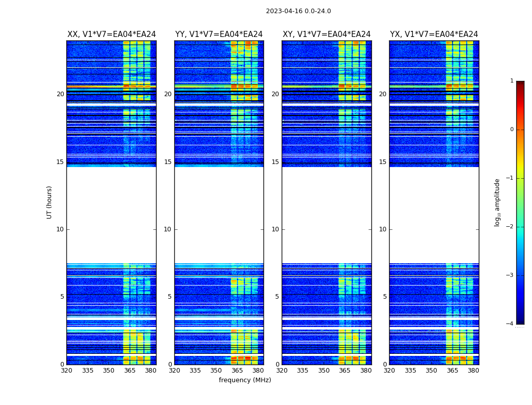Image resolution: width=532 pixels, height=405 pixels.
Task: Click the colorbar at the -2 tick
Action: coord(520,227)
